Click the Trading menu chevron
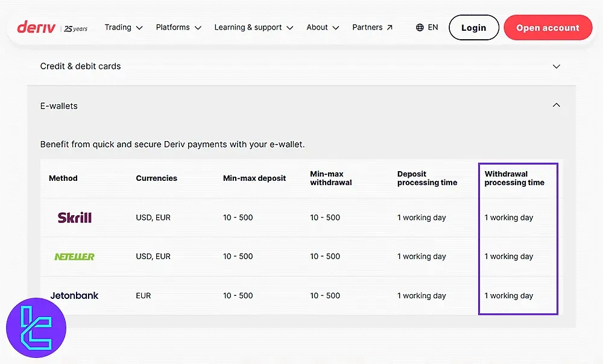 140,28
